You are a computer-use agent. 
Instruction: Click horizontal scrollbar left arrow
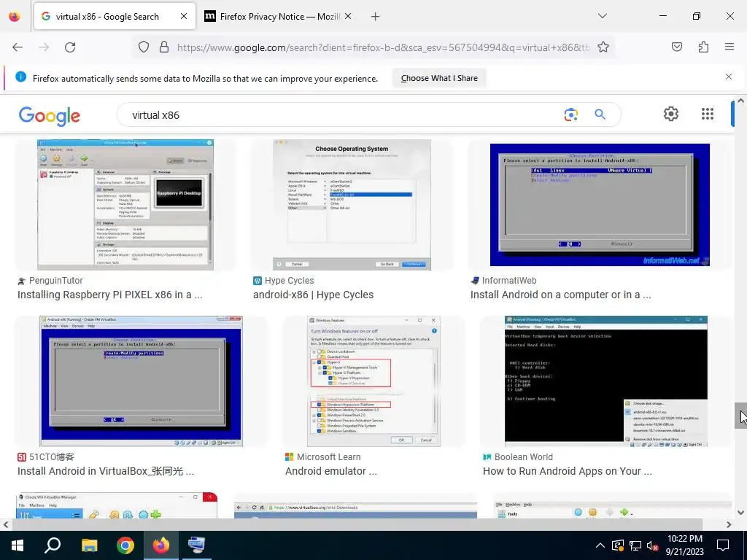[x=6, y=524]
